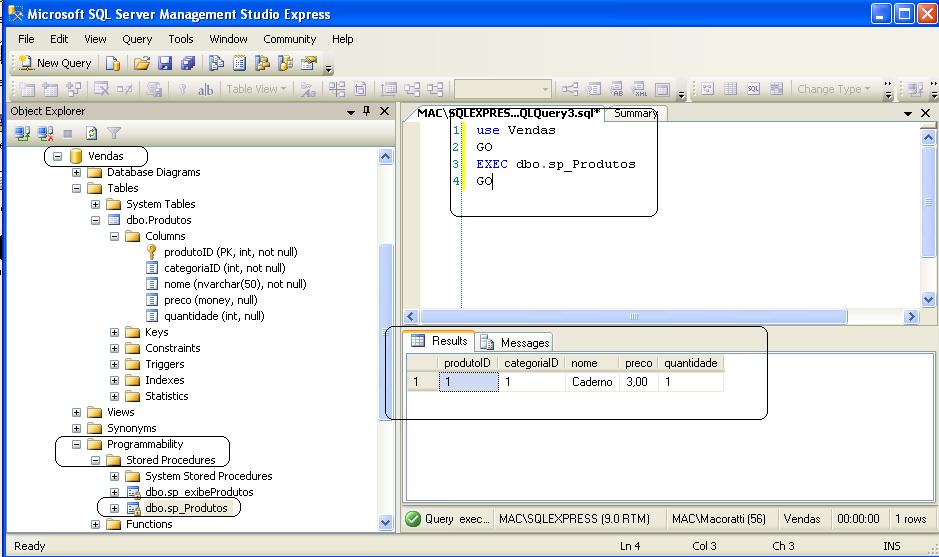Click the Show SQL Pane icon

(x=753, y=89)
